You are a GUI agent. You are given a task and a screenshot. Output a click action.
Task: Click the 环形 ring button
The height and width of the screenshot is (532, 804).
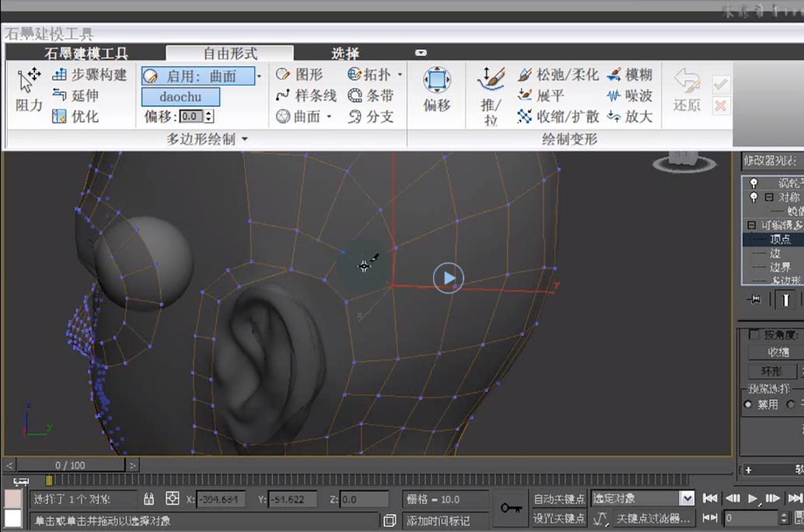point(771,371)
